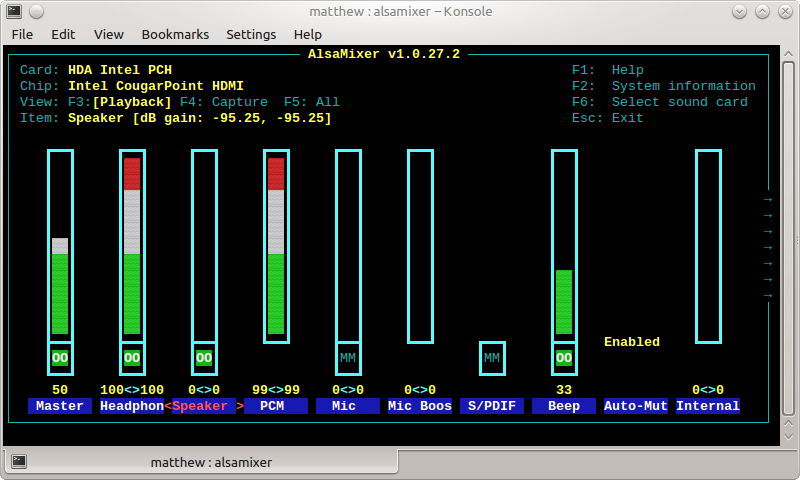This screenshot has height=480, width=800.
Task: Select the Mic channel label
Action: tap(348, 406)
